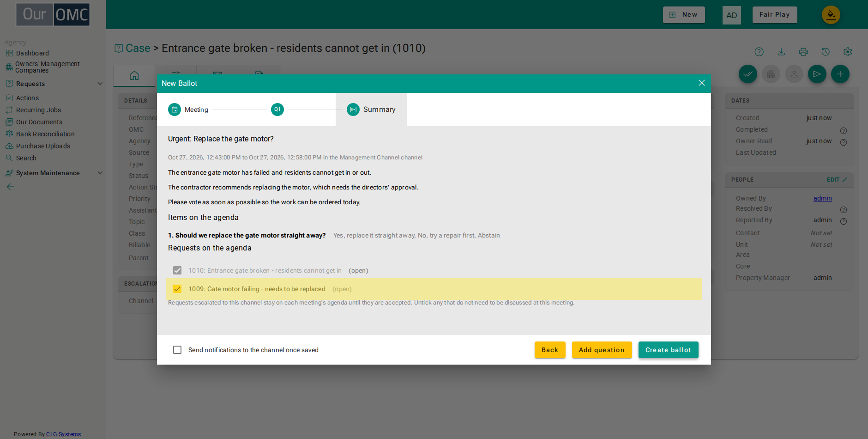Click the send arrow round button
Image resolution: width=868 pixels, height=439 pixels.
(817, 74)
